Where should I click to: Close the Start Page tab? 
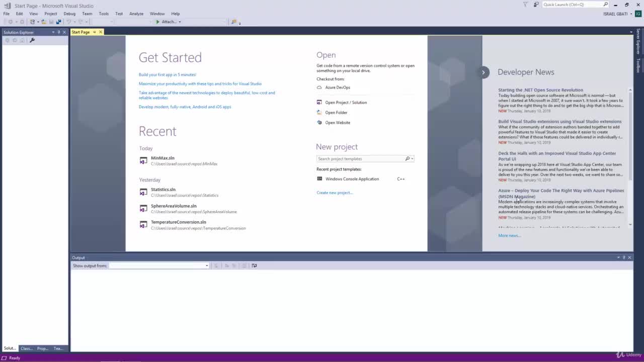[101, 32]
